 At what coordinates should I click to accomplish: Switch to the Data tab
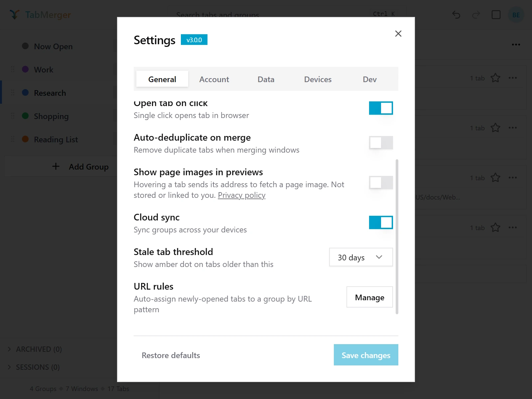click(266, 79)
